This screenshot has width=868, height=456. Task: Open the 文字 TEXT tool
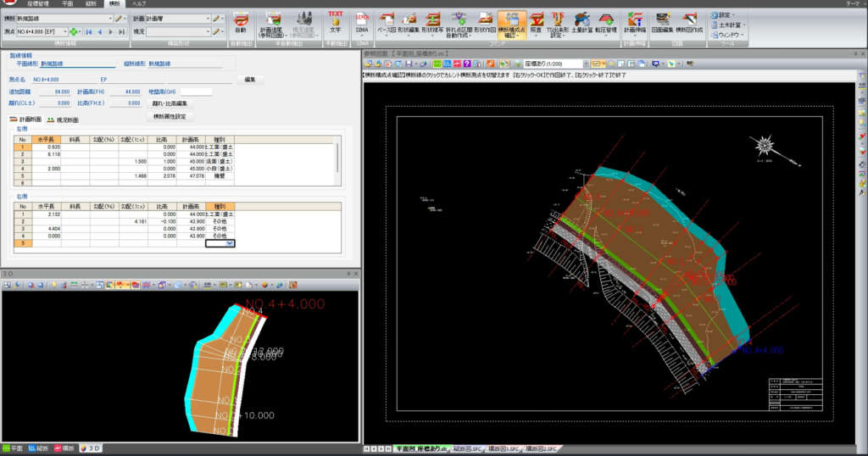pyautogui.click(x=335, y=22)
